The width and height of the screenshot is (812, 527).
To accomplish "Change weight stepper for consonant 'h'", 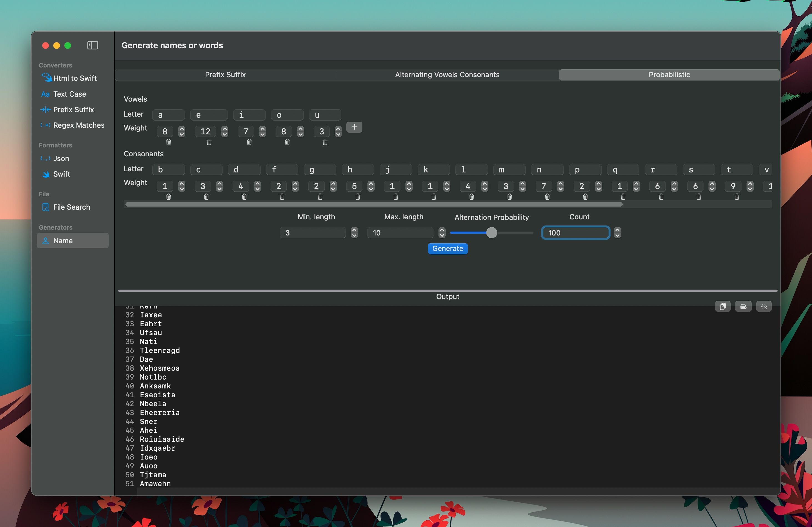I will click(x=371, y=186).
